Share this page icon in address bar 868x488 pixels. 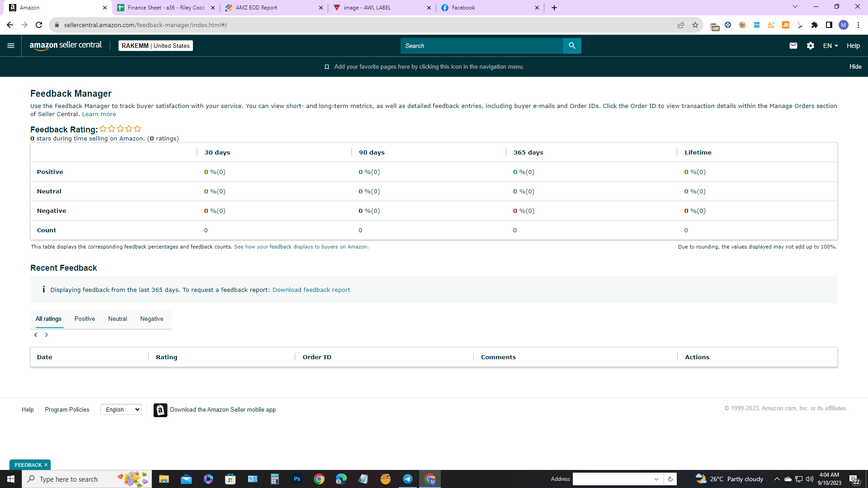coord(681,25)
